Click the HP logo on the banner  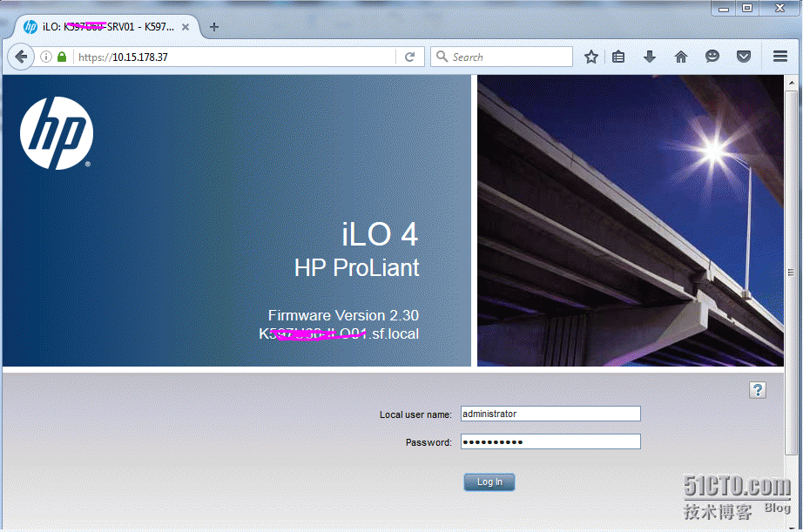coord(57,133)
